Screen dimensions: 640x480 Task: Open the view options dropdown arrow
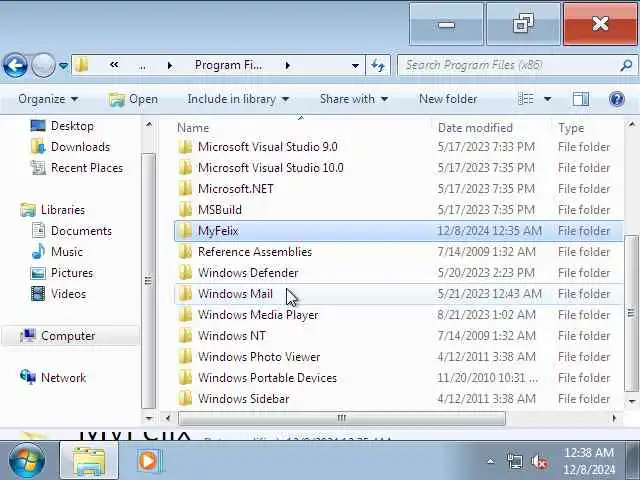coord(547,99)
